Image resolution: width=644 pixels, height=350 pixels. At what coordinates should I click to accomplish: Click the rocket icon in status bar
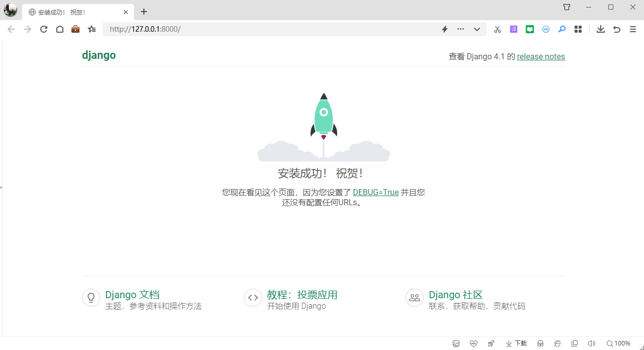491,343
